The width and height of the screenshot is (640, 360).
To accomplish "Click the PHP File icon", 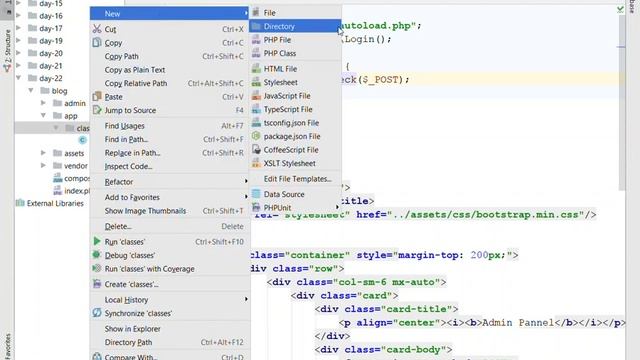I will (256, 40).
